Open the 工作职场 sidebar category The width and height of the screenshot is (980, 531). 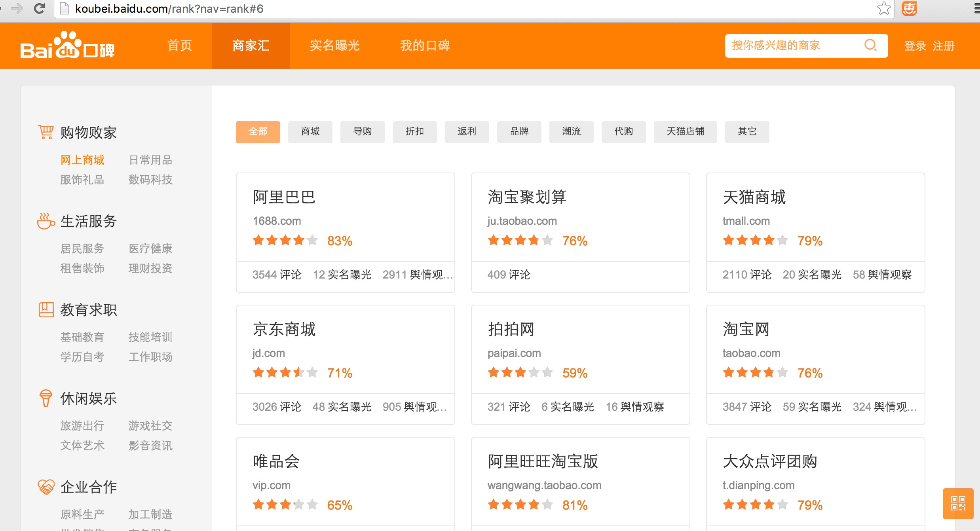[150, 357]
